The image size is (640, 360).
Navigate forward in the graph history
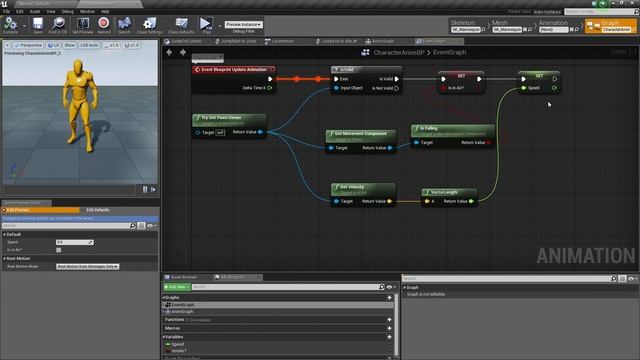(x=183, y=52)
